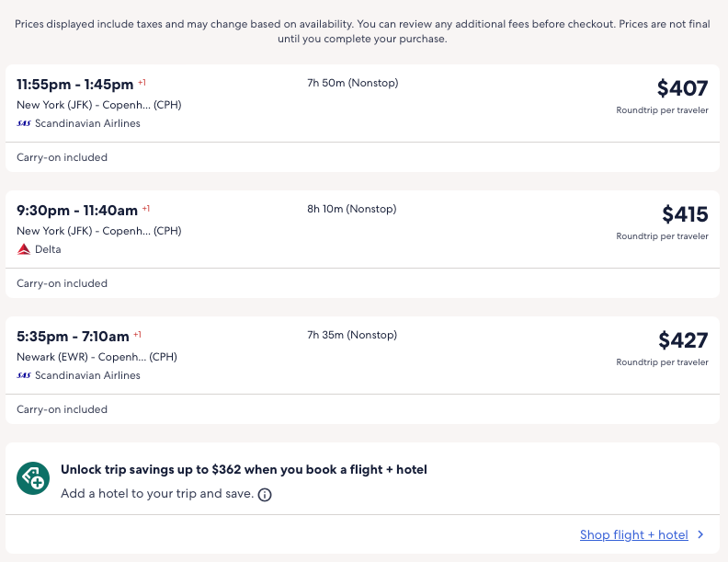Open the Shop flight + hotel link
This screenshot has height=562, width=728.
point(633,534)
